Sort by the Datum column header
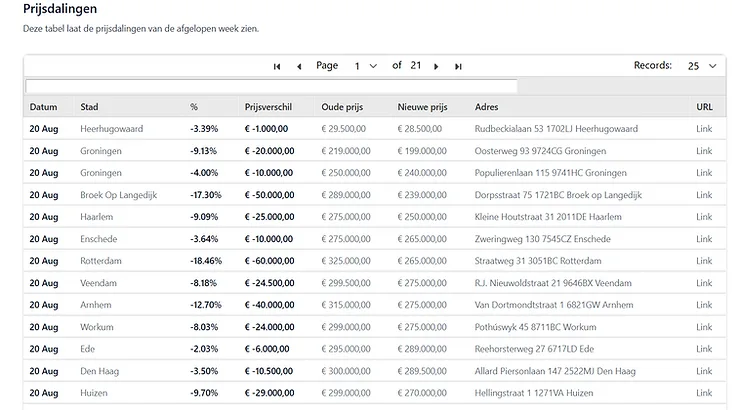740x410 pixels. (43, 107)
